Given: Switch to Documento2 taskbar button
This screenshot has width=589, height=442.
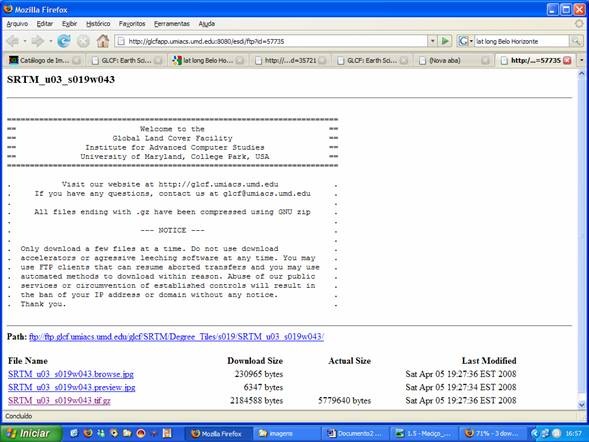Looking at the screenshot, I should (x=355, y=434).
